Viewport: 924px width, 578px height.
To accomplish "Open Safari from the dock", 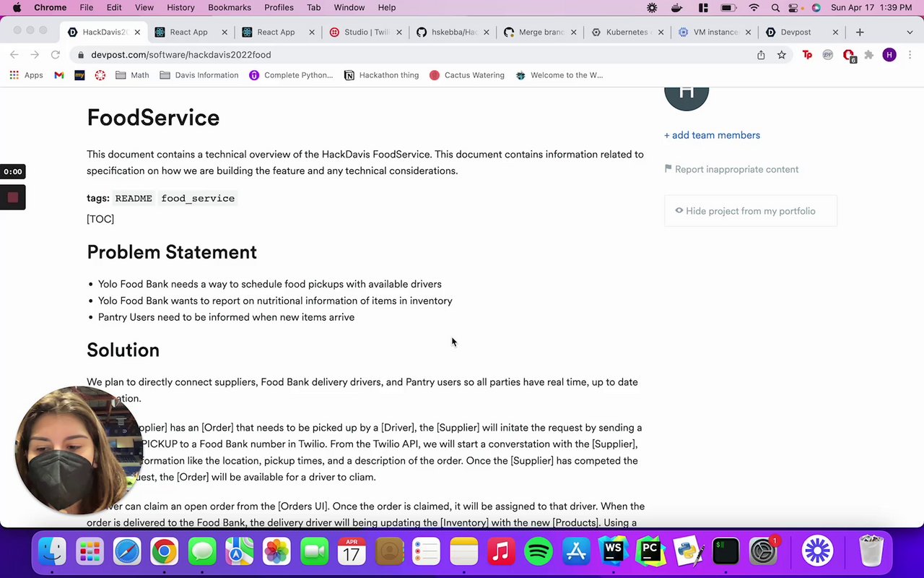I will [127, 552].
